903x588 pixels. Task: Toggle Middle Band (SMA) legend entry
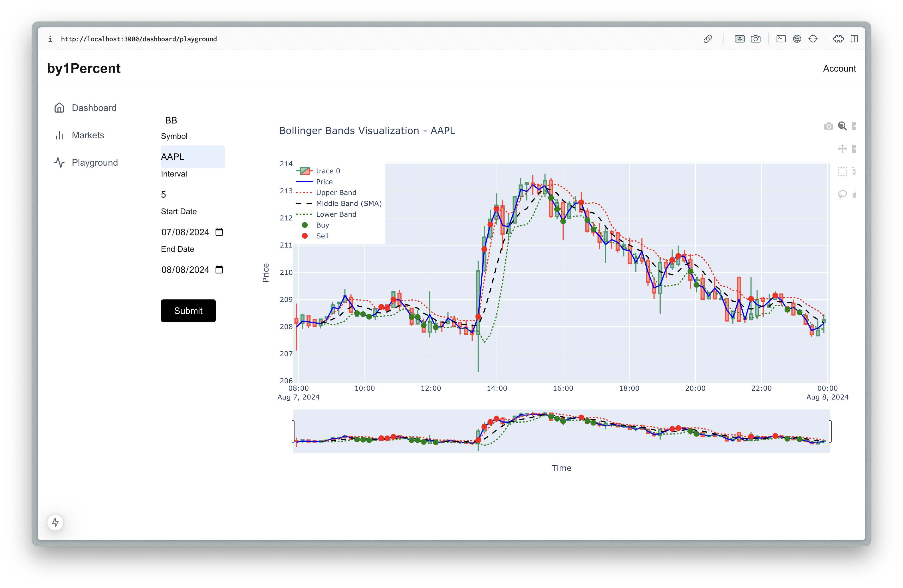pos(348,204)
